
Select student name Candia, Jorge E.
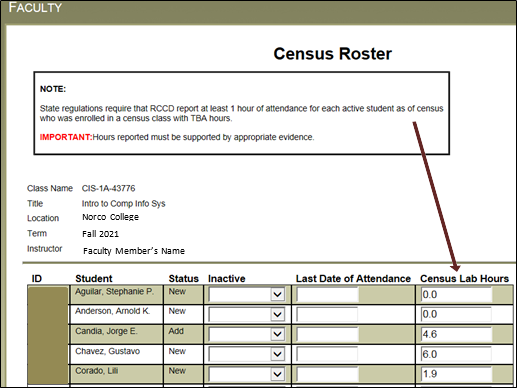[x=106, y=331]
